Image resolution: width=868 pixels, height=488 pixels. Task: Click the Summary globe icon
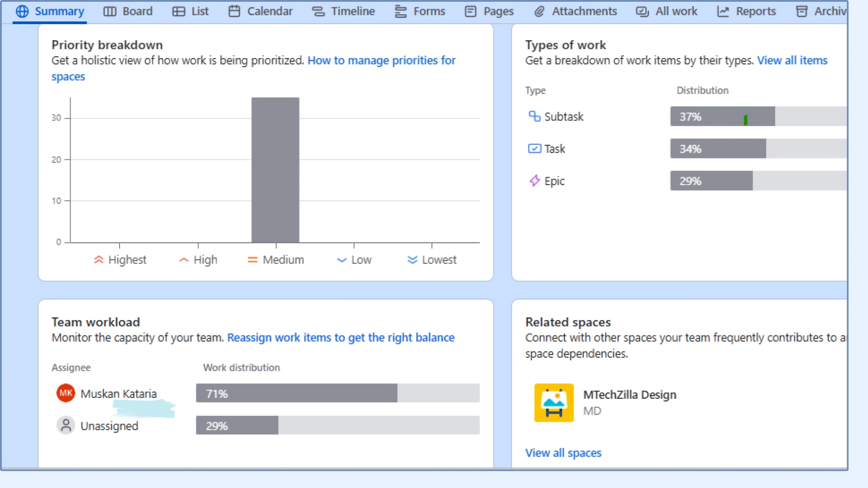pyautogui.click(x=22, y=11)
